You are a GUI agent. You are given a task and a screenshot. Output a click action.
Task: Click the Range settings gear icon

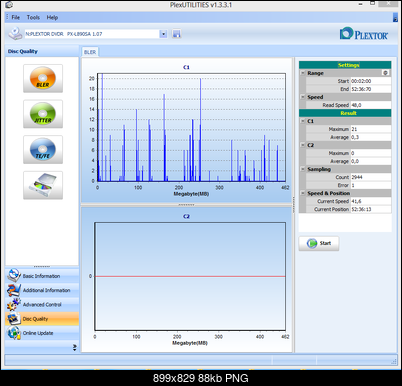pyautogui.click(x=385, y=73)
